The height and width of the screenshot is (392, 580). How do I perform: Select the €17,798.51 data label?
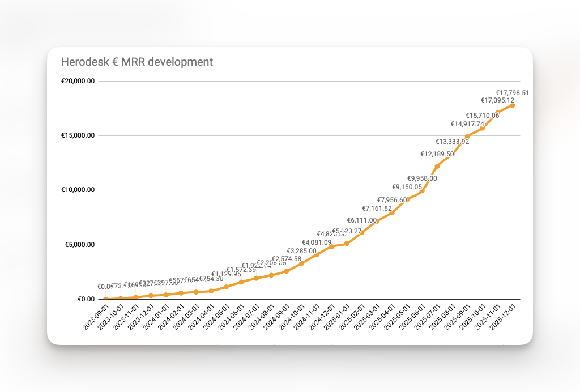(x=512, y=93)
